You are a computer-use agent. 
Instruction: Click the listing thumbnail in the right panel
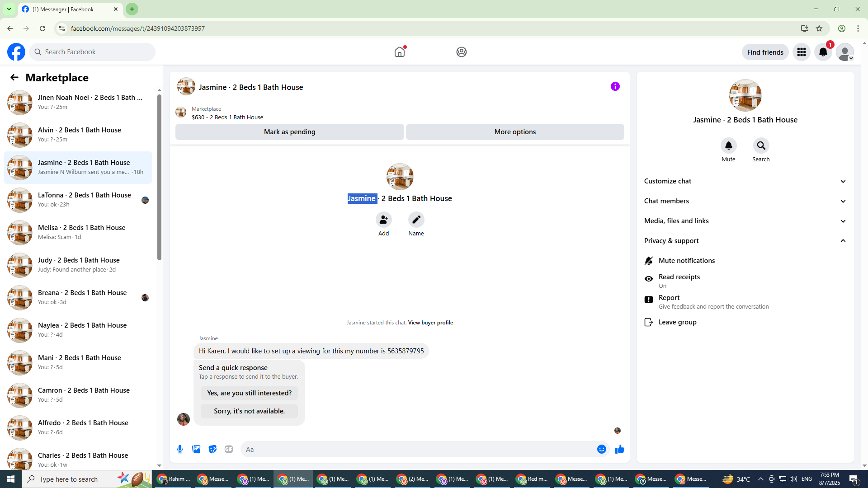[x=745, y=95]
